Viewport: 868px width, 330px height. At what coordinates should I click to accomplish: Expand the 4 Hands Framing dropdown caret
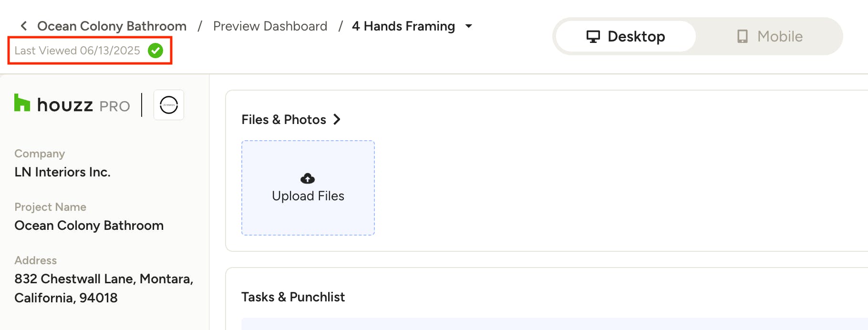point(469,26)
